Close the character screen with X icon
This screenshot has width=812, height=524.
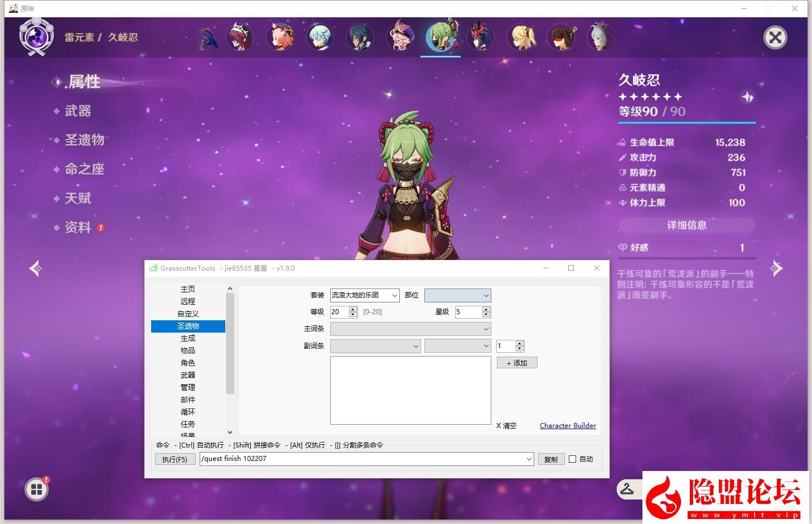point(775,37)
